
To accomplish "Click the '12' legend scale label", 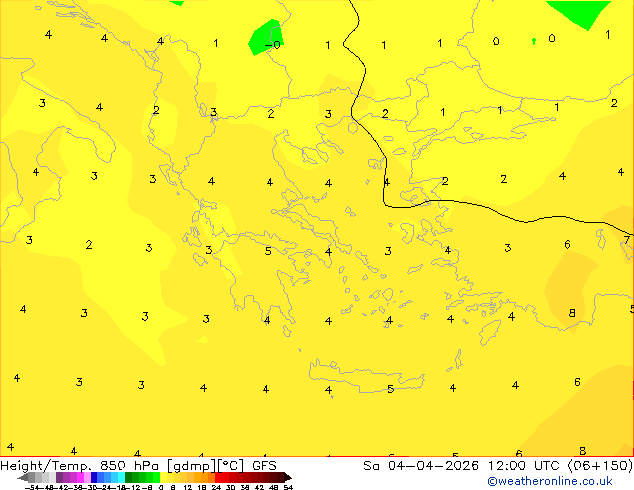I will coord(188,487).
